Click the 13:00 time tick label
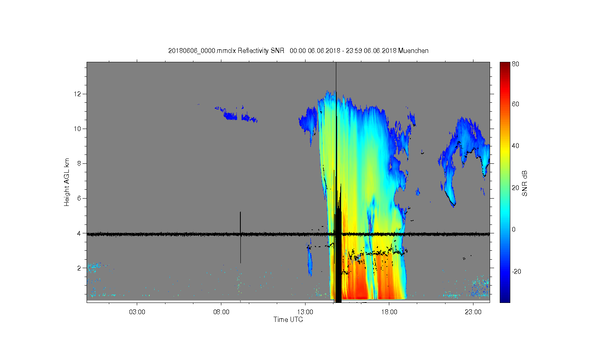 (305, 312)
